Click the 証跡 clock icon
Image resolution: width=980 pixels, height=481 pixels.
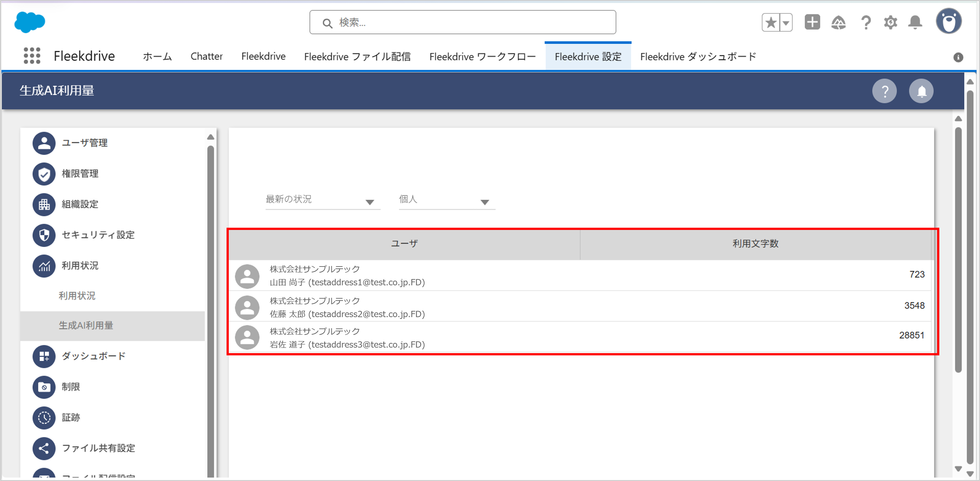coord(44,417)
